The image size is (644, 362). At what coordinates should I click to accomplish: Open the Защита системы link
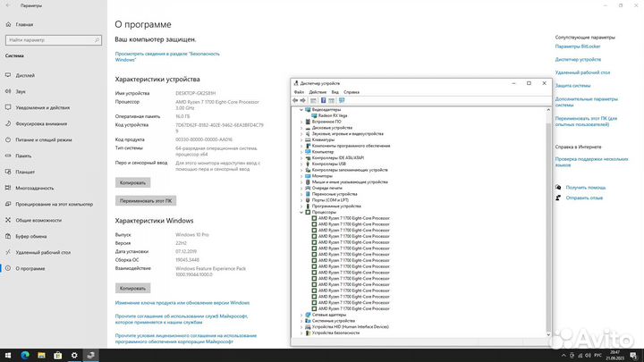pos(572,86)
